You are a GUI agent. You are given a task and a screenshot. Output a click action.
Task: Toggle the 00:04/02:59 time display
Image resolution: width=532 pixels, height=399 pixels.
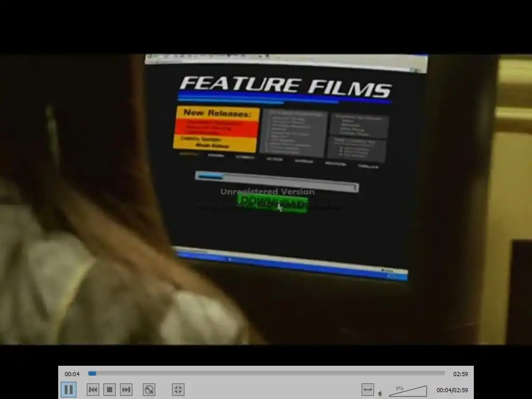tap(452, 390)
